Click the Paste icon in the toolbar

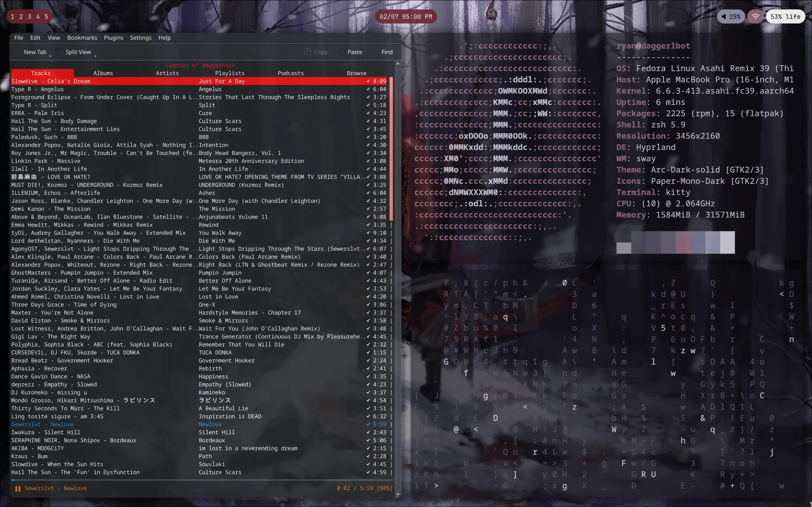pos(341,52)
